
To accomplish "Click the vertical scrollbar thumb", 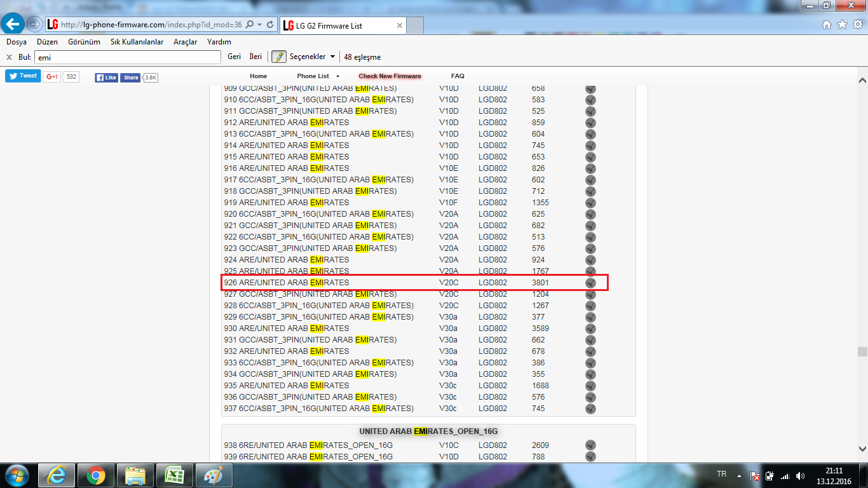I will [x=862, y=352].
